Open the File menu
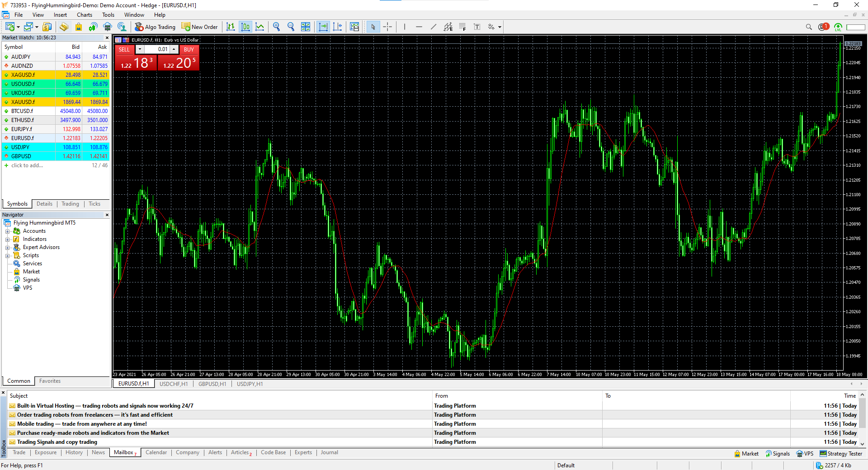The image size is (868, 470). [19, 15]
